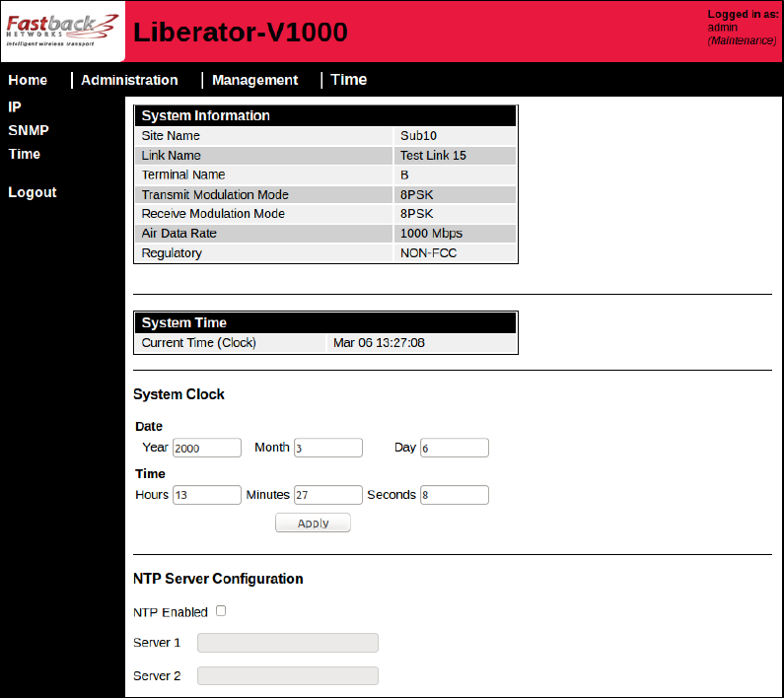This screenshot has width=784, height=698.
Task: Select the Site Name value Sub10
Action: click(x=418, y=136)
